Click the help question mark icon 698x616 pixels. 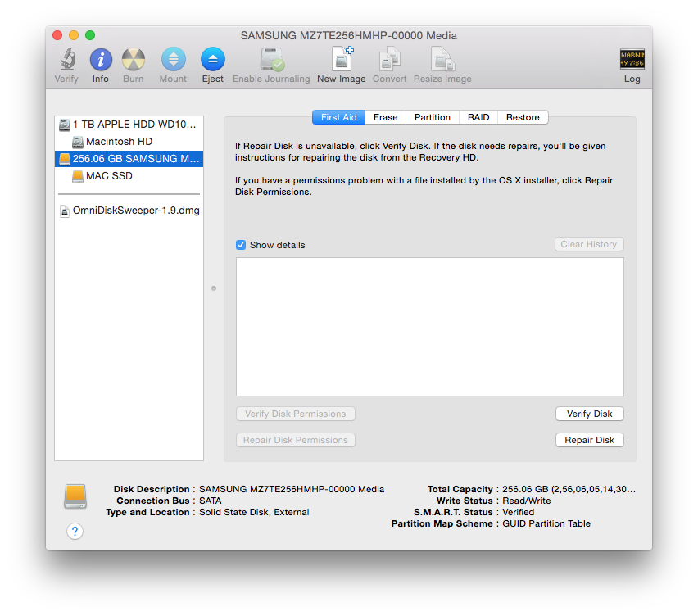tap(75, 531)
